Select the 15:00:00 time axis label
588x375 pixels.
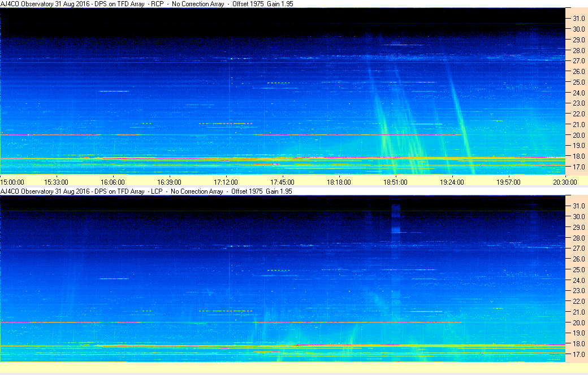click(12, 182)
